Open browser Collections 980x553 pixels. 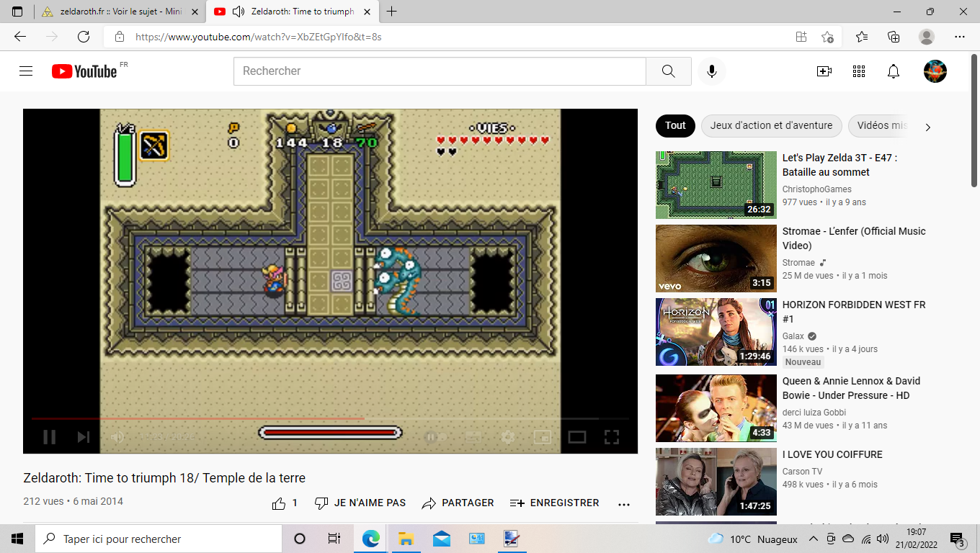894,37
